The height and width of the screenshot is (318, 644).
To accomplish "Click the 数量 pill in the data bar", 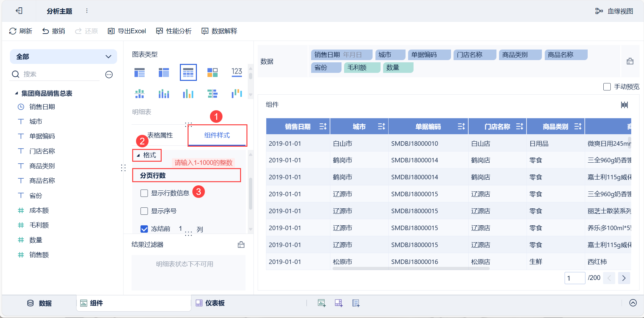I will tap(398, 67).
